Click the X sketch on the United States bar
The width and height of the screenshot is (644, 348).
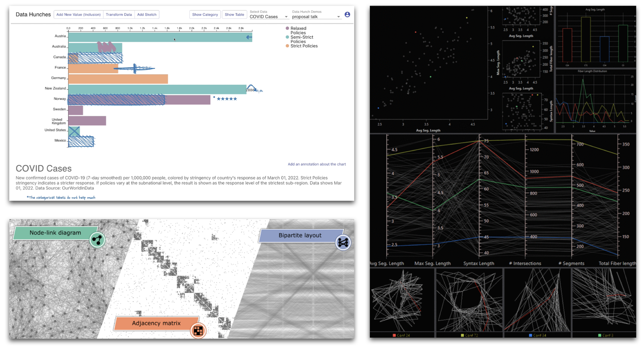click(74, 131)
